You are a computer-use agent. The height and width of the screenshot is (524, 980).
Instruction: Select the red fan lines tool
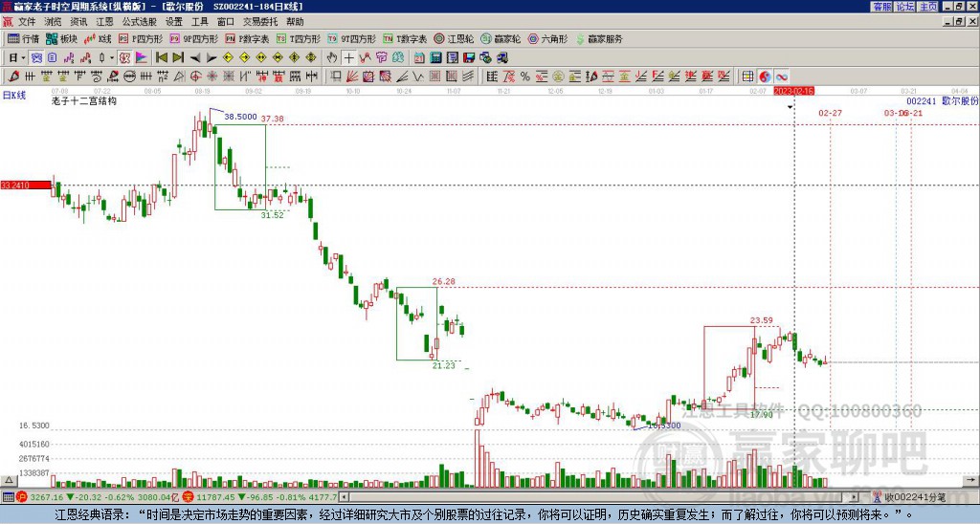coord(351,76)
